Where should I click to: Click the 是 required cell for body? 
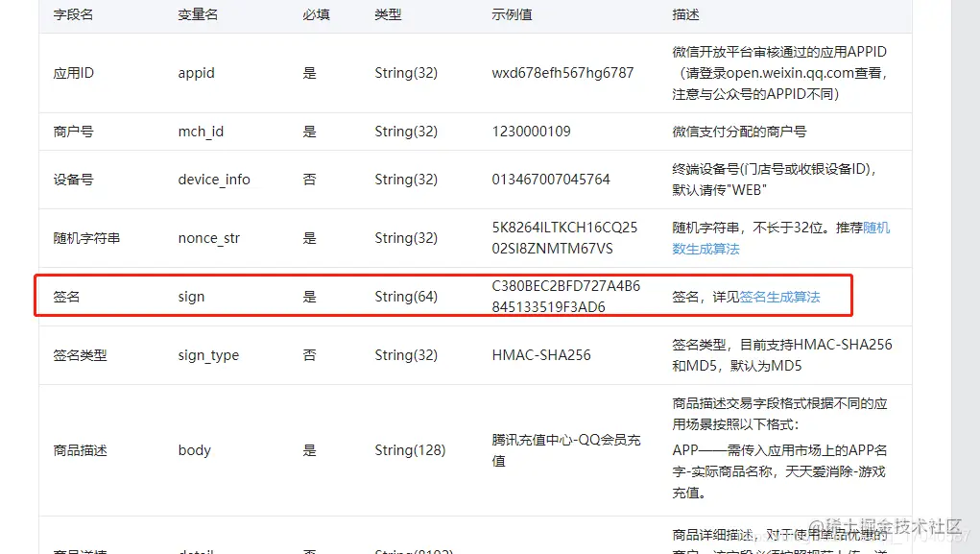309,450
